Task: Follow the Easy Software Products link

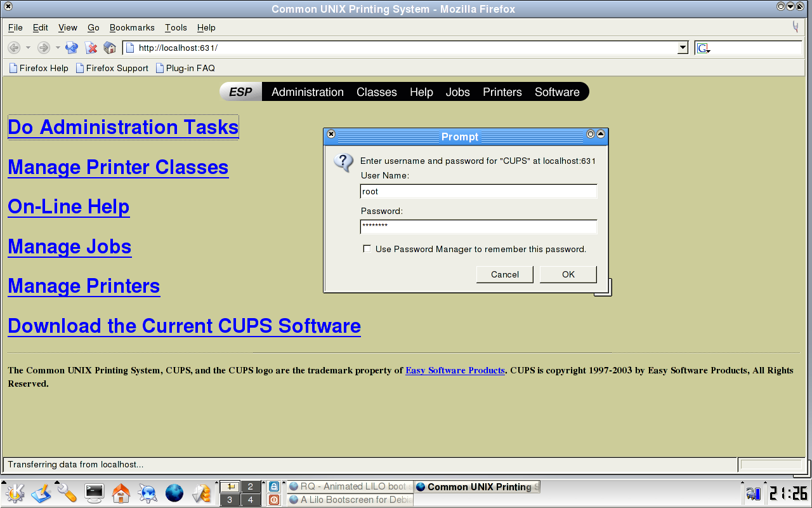Action: [x=455, y=370]
